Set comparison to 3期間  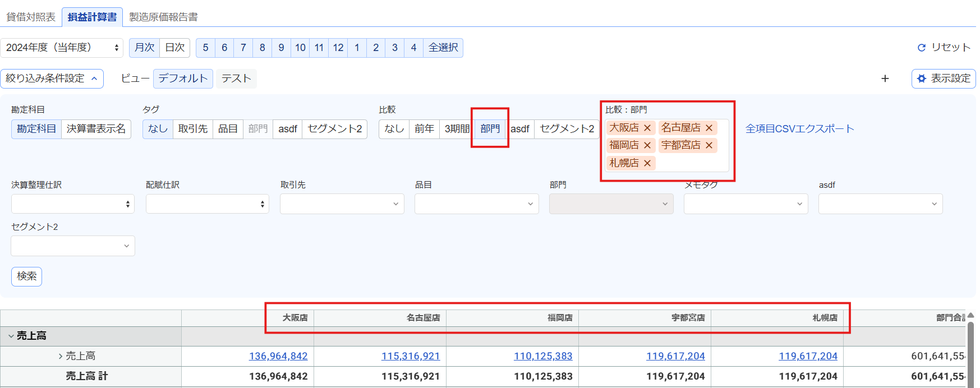[x=457, y=129]
